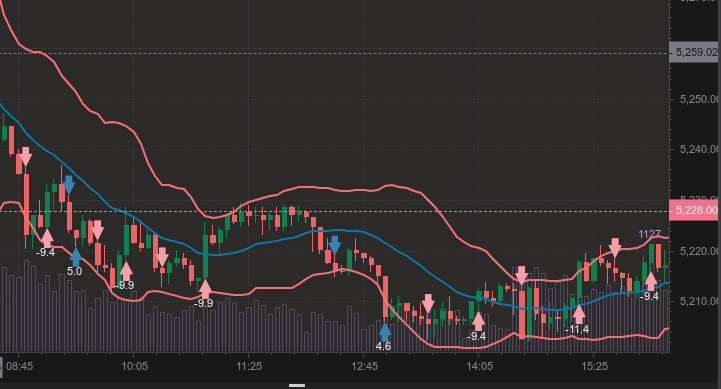
Task: Click the 5,240.00 price axis label
Action: pos(700,149)
